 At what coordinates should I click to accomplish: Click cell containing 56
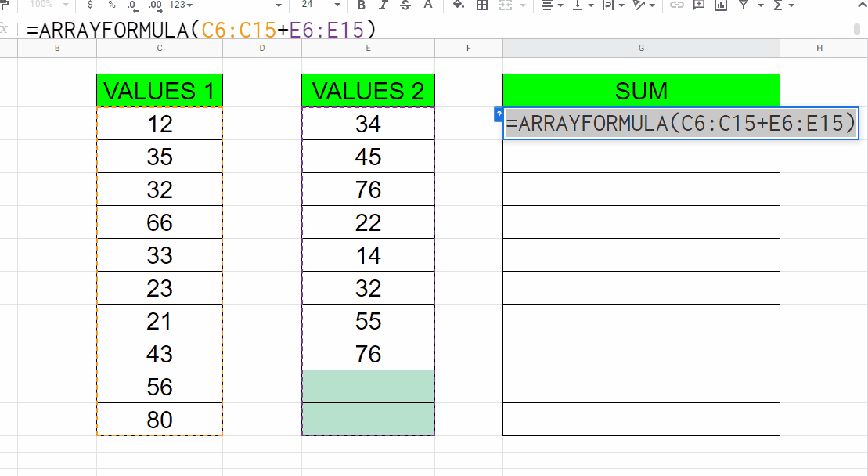point(160,386)
